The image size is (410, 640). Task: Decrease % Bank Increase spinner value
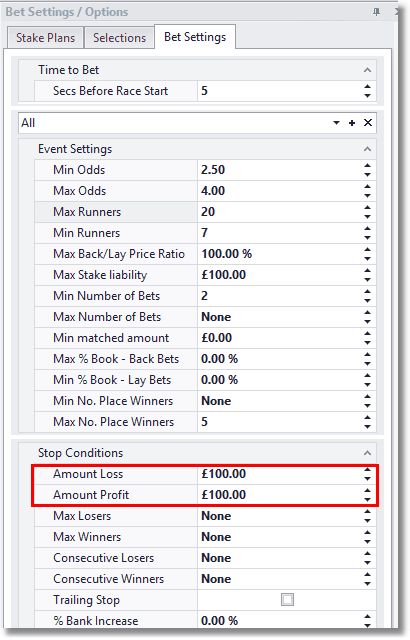tap(368, 625)
